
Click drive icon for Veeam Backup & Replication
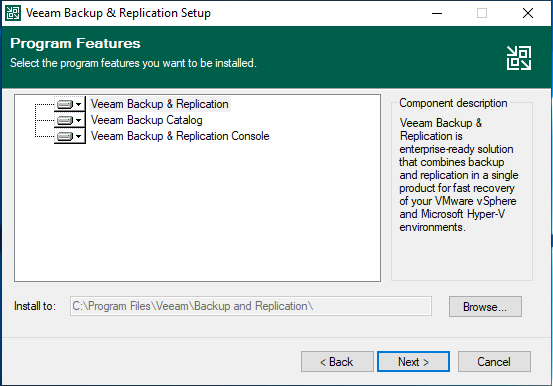(x=65, y=104)
